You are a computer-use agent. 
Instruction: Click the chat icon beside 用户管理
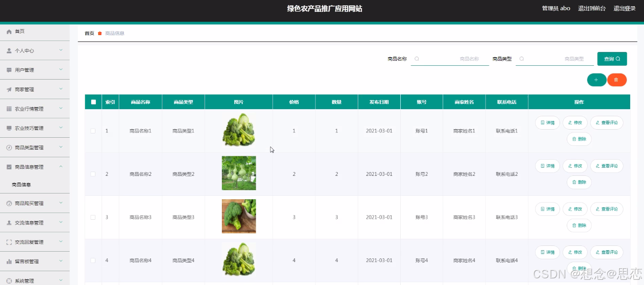pyautogui.click(x=9, y=70)
